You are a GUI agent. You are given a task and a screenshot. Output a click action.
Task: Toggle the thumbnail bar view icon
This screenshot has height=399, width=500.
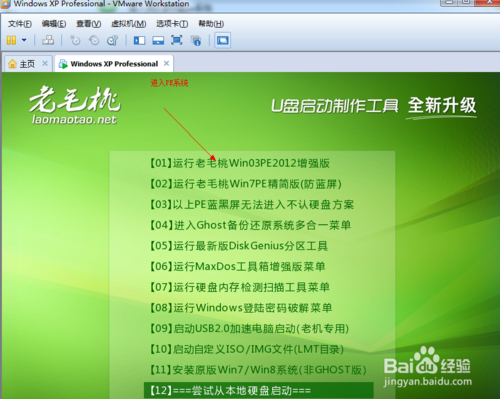(x=158, y=40)
